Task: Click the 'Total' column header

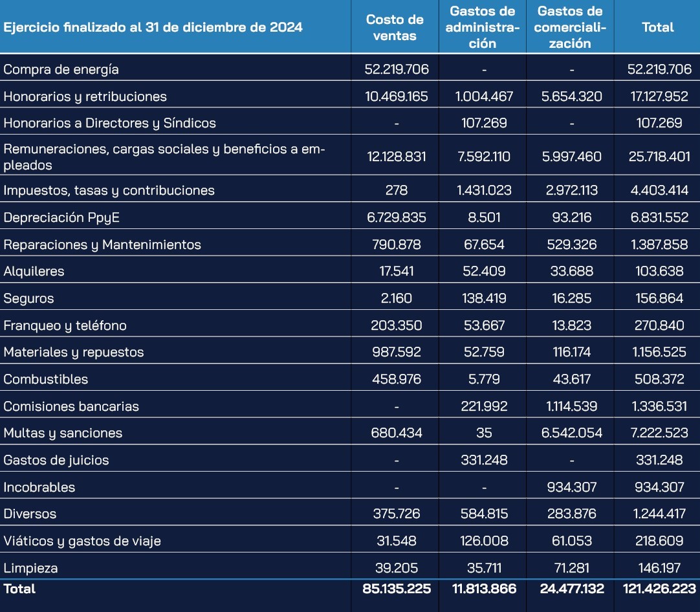Action: (x=657, y=27)
